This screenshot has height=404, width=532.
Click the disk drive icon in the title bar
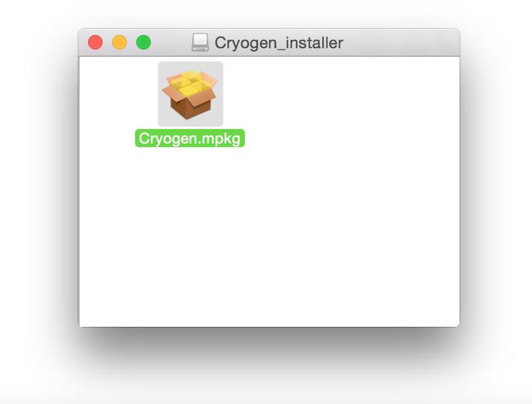pyautogui.click(x=200, y=43)
